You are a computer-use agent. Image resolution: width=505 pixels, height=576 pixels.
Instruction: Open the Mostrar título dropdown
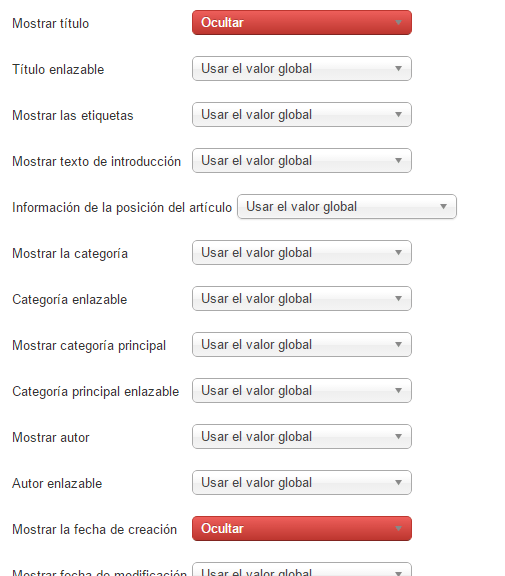click(302, 23)
